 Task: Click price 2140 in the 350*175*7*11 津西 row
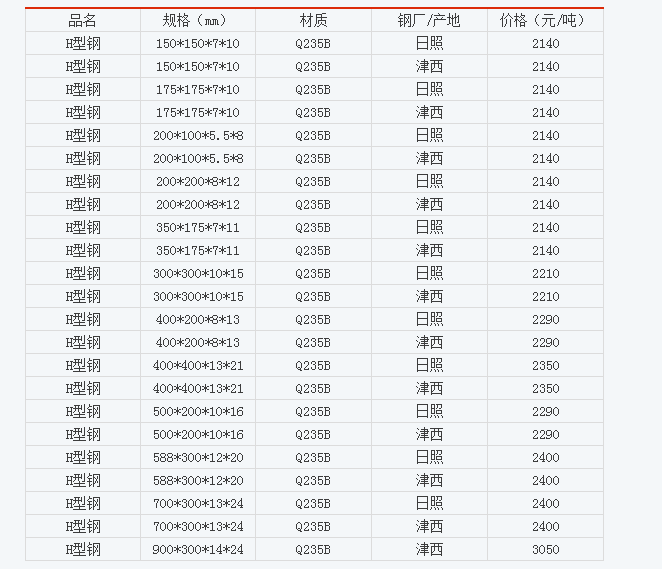click(x=545, y=250)
